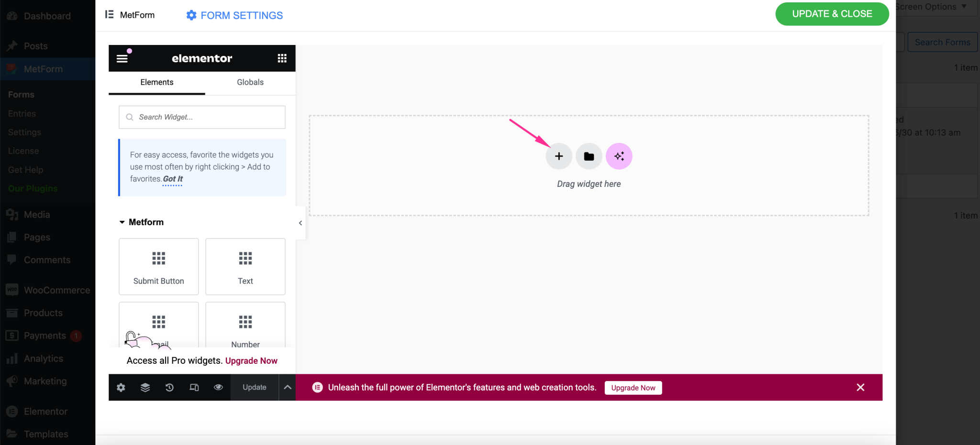The height and width of the screenshot is (445, 980).
Task: Click the UPDATE & CLOSE button
Action: [832, 14]
